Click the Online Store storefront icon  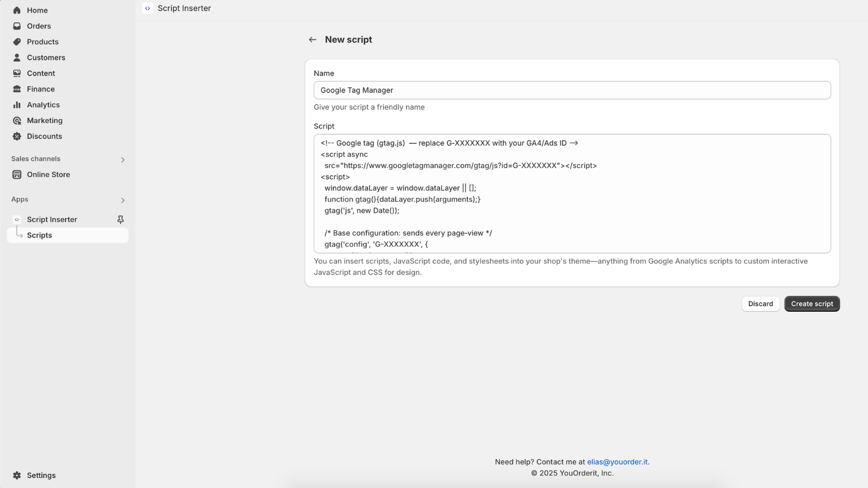coord(17,175)
